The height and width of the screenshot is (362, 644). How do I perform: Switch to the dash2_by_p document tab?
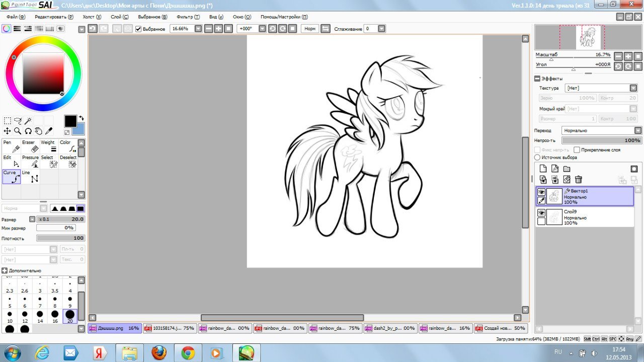coord(391,328)
